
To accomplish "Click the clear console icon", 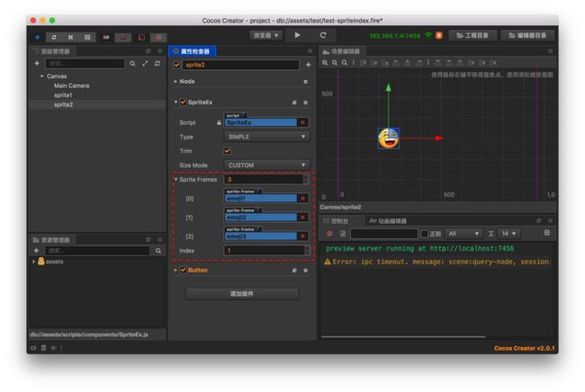I will coord(329,234).
